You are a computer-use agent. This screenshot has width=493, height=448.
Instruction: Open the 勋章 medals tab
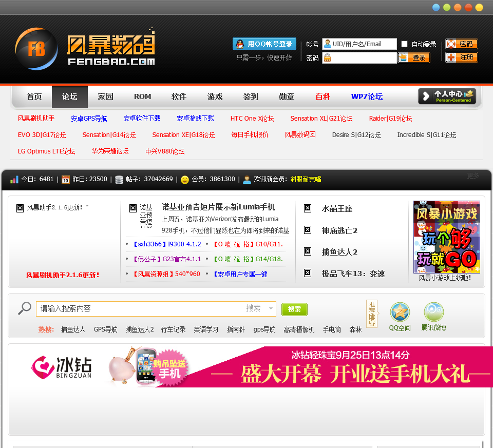[x=287, y=96]
